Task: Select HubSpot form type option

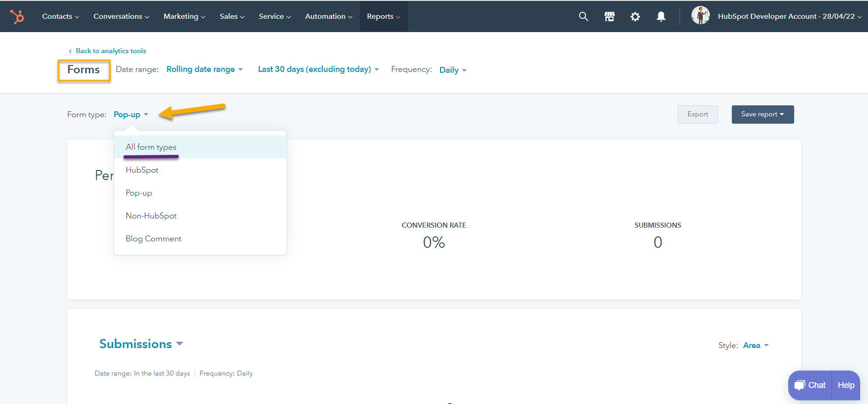Action: tap(200, 170)
